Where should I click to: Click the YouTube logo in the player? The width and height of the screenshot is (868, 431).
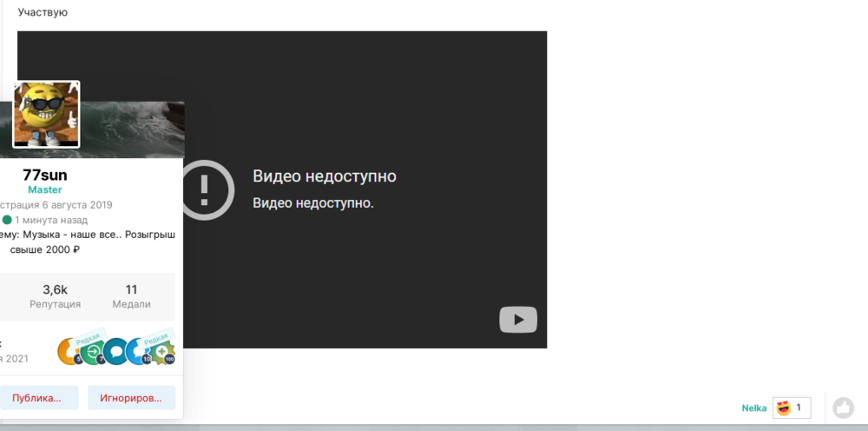click(x=518, y=320)
